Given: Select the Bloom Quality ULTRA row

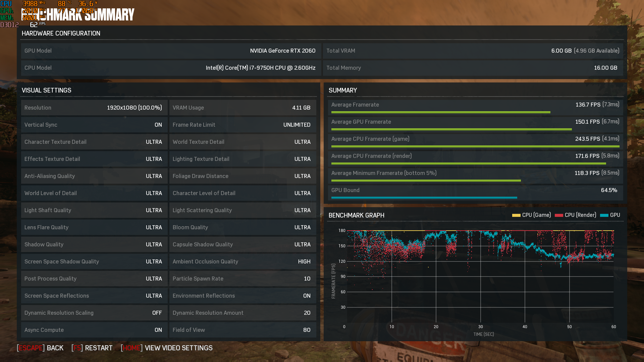Looking at the screenshot, I should 243,227.
